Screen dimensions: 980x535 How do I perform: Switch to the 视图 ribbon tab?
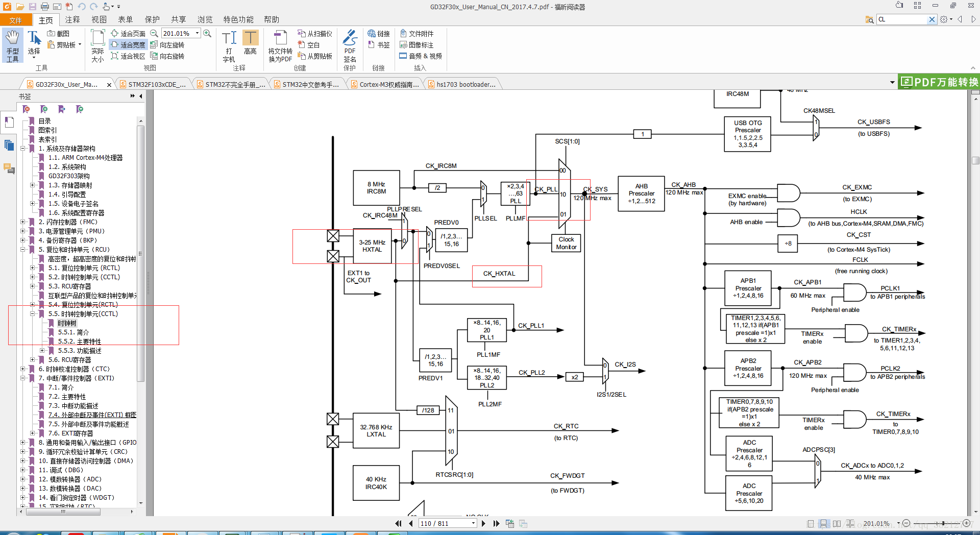pos(99,19)
